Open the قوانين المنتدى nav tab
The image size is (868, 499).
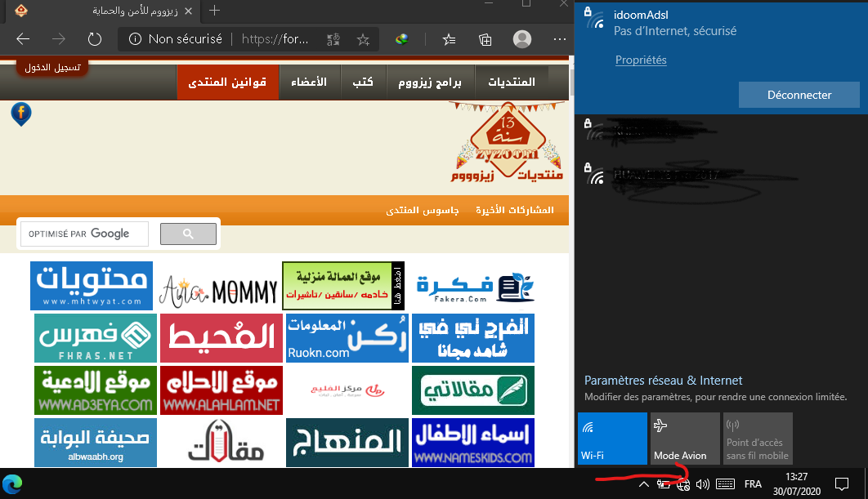[x=227, y=82]
